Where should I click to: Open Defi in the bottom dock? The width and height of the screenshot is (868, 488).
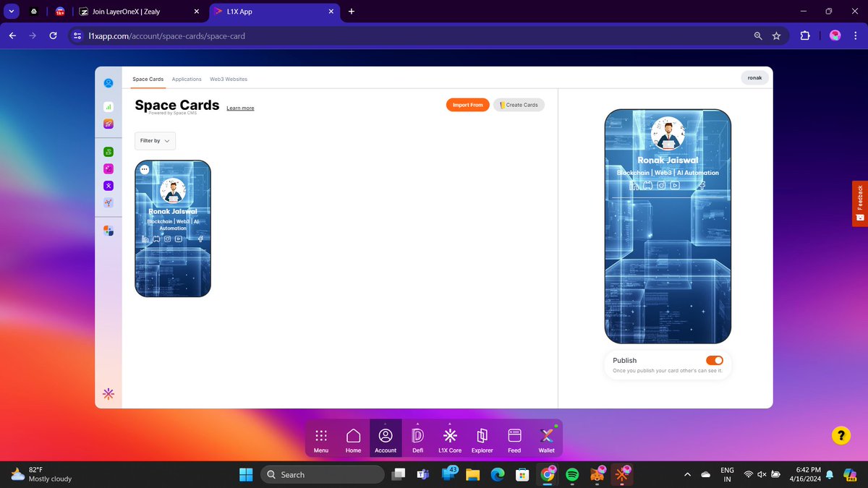click(x=417, y=440)
